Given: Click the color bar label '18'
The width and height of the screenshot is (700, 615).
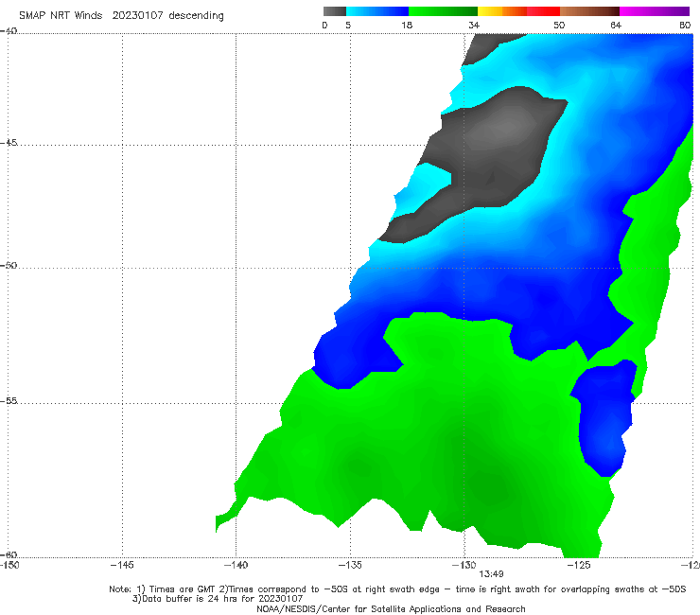Looking at the screenshot, I should click(407, 25).
